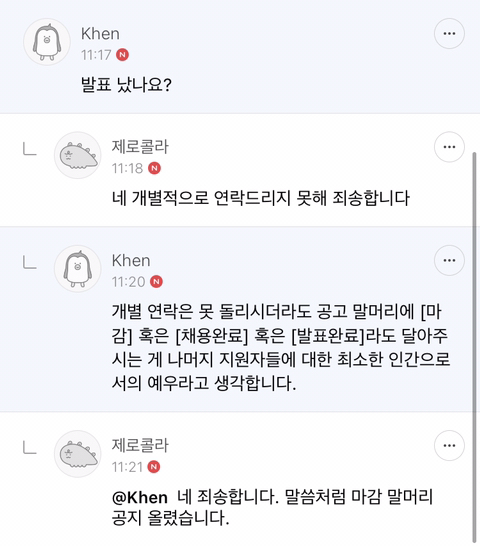Open 제로콜라 username on the 11:18 reply
This screenshot has width=480, height=546.
(140, 147)
